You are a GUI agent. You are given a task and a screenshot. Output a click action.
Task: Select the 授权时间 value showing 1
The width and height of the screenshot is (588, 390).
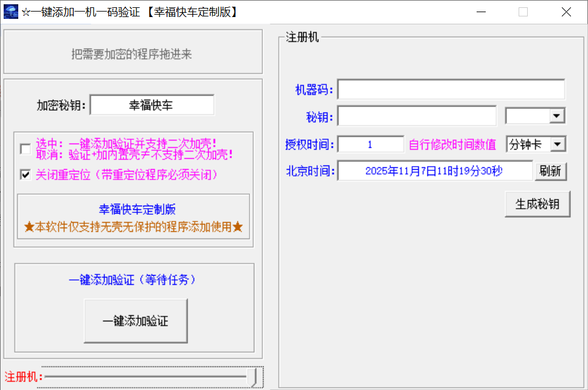pos(370,144)
